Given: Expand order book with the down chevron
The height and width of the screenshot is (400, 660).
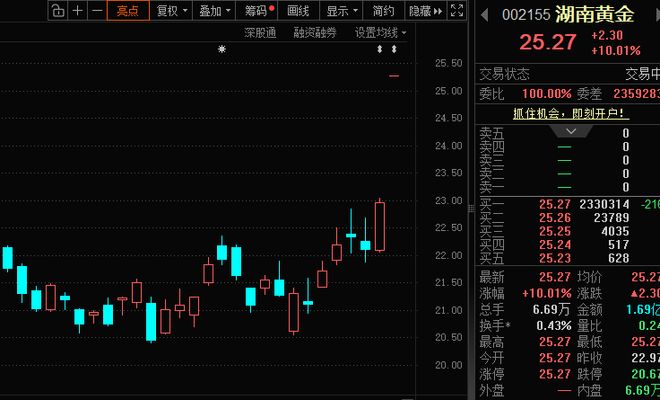Looking at the screenshot, I should point(571,131).
